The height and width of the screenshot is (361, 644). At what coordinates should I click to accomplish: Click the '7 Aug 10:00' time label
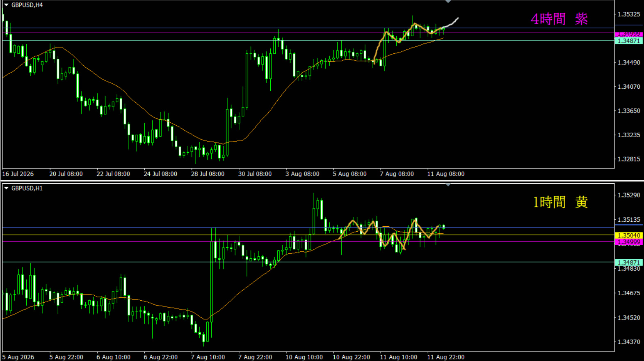208,357
